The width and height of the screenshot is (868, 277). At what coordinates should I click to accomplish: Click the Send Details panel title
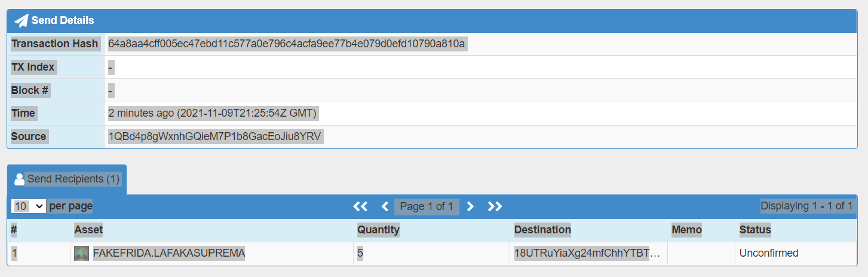pos(63,20)
